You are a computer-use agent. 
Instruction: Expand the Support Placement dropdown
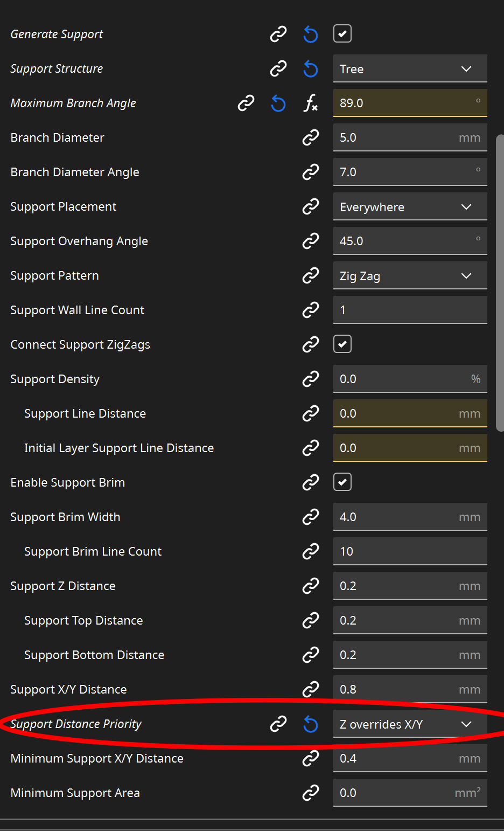(x=410, y=207)
